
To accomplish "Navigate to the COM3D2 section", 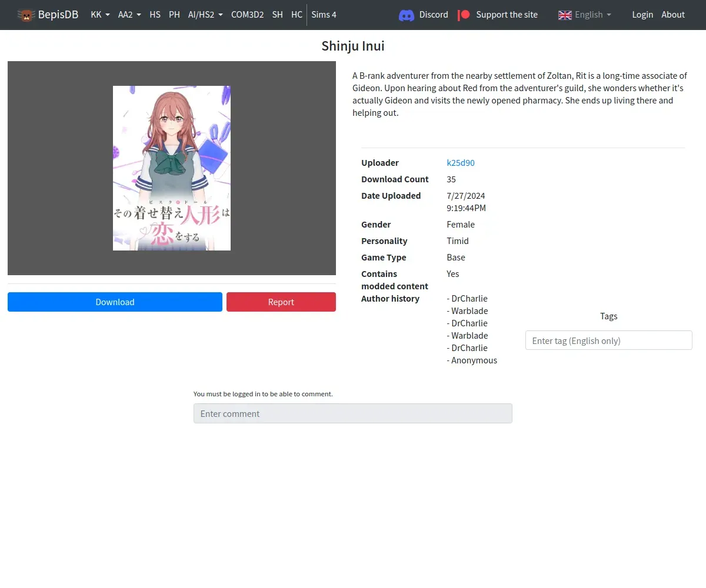I will click(247, 15).
